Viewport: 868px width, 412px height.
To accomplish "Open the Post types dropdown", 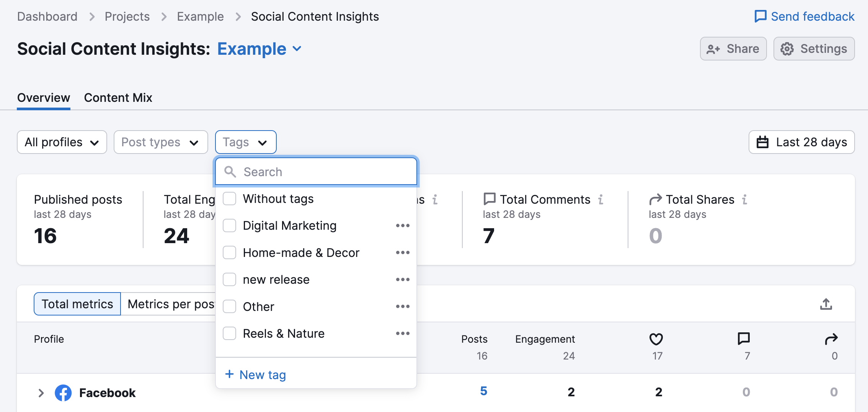I will pos(160,142).
